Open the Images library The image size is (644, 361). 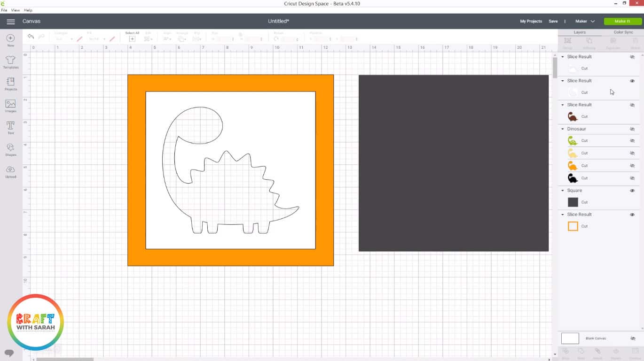pyautogui.click(x=10, y=105)
